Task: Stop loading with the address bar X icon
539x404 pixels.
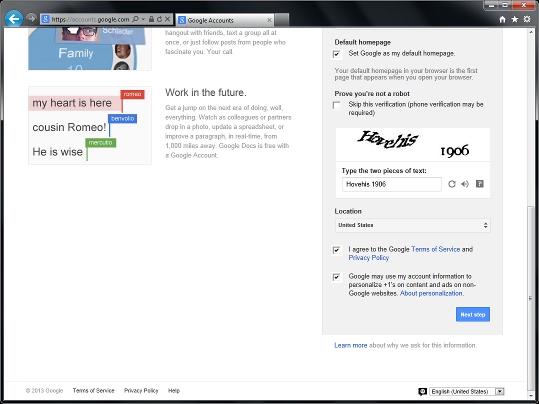Action: (167, 19)
